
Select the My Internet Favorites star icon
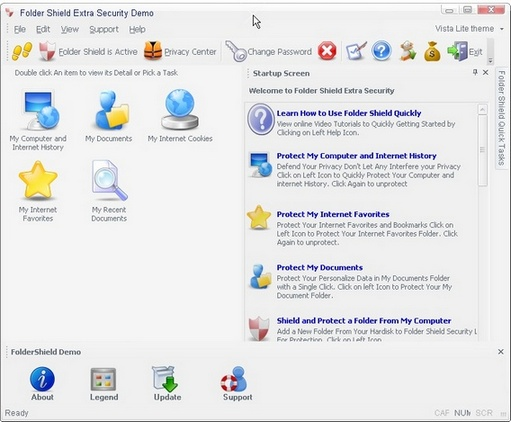(x=38, y=180)
